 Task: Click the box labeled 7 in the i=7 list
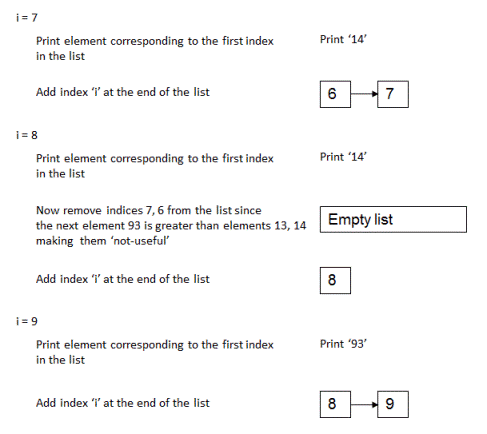pyautogui.click(x=393, y=94)
